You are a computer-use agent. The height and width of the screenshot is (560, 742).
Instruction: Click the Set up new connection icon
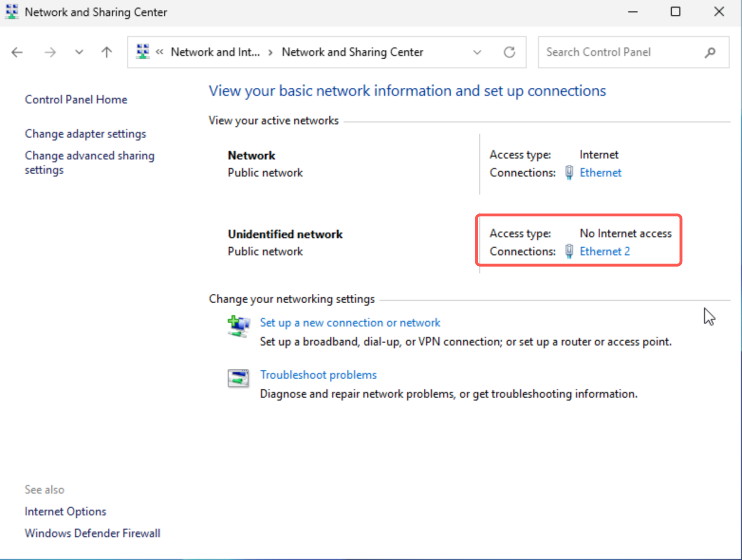[x=238, y=326]
